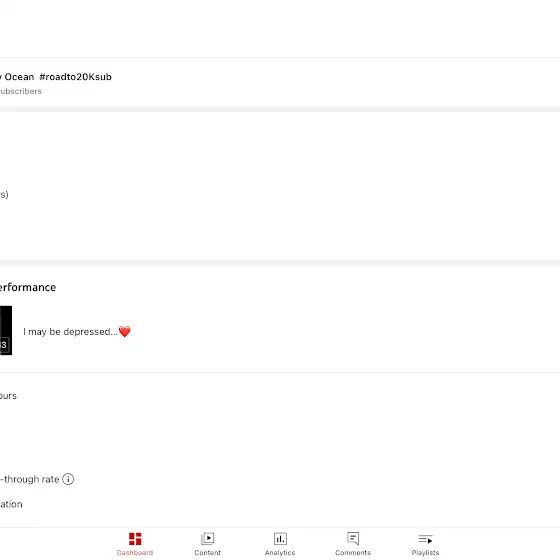Screen dimensions: 560x560
Task: Open the Content video library icon
Action: [208, 539]
